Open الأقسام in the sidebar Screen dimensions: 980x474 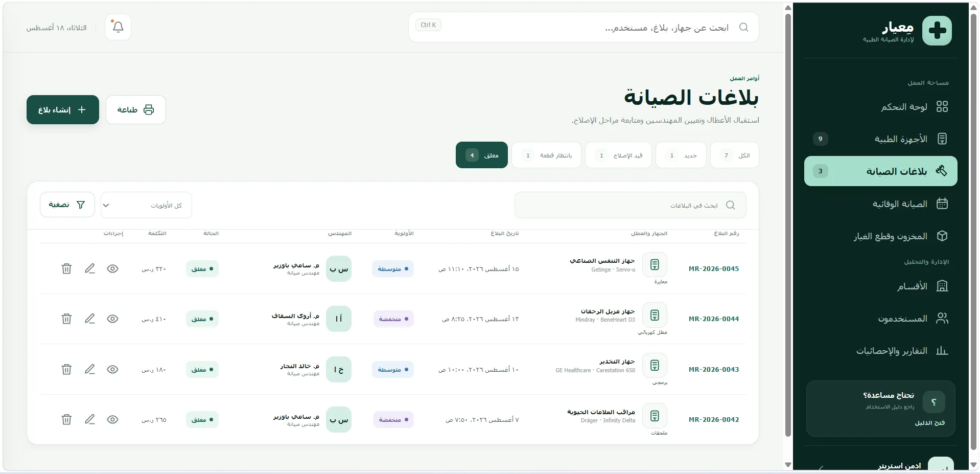pyautogui.click(x=881, y=286)
